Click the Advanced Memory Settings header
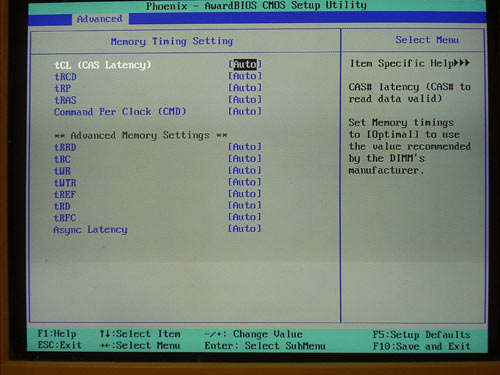500x375 pixels. click(140, 135)
